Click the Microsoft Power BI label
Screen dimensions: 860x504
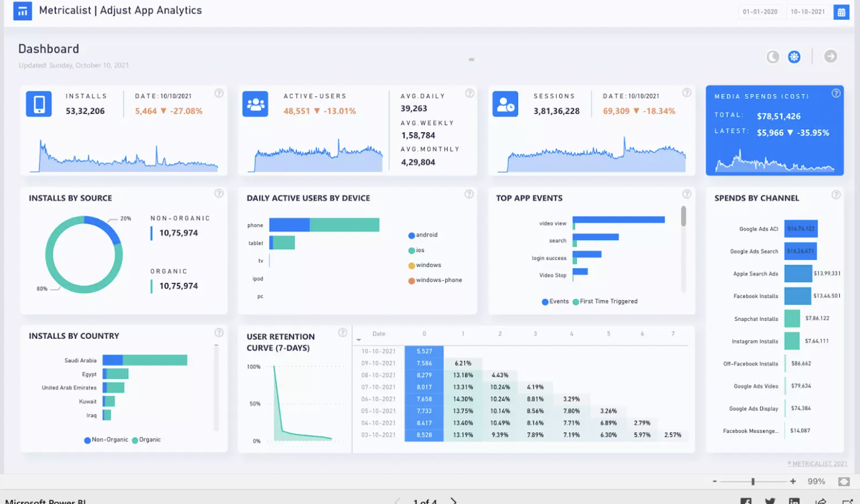click(44, 501)
